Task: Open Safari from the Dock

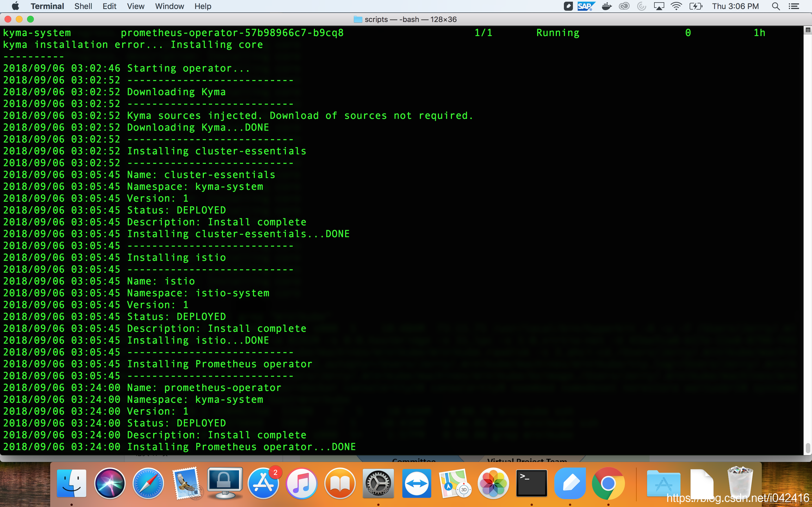Action: click(x=148, y=483)
